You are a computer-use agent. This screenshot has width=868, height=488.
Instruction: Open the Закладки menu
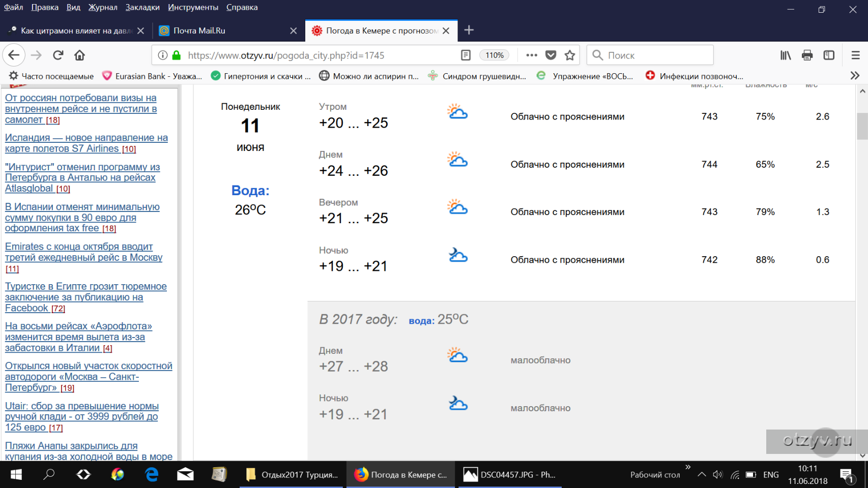click(142, 7)
